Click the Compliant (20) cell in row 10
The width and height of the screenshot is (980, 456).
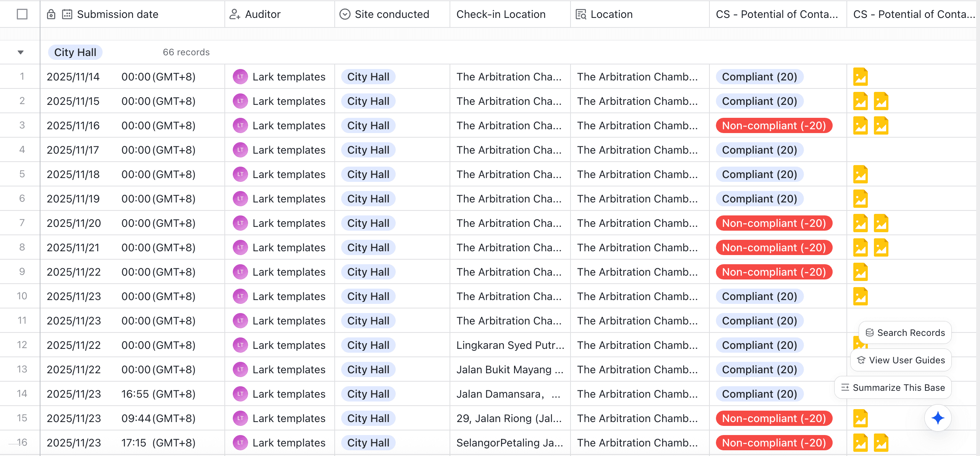click(759, 297)
